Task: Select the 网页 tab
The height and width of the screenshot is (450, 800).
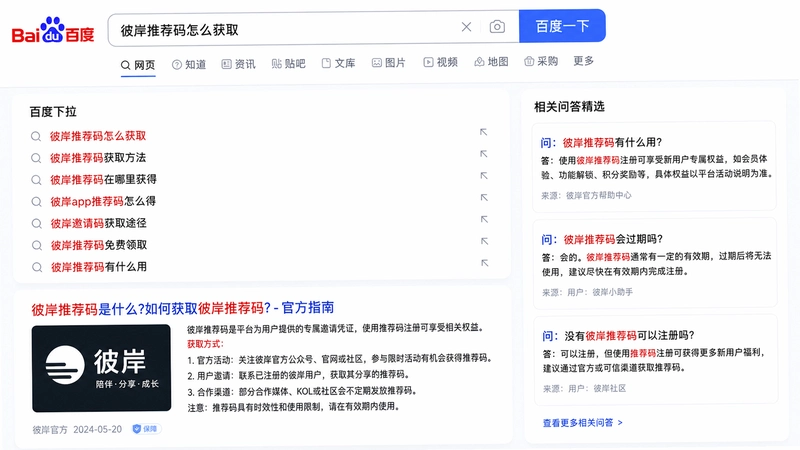Action: (138, 65)
